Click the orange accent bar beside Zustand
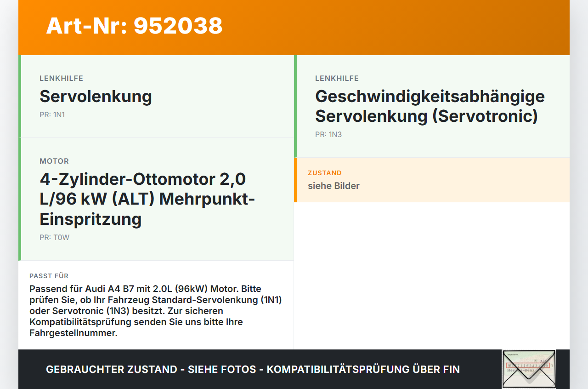This screenshot has height=389, width=588. [x=295, y=180]
